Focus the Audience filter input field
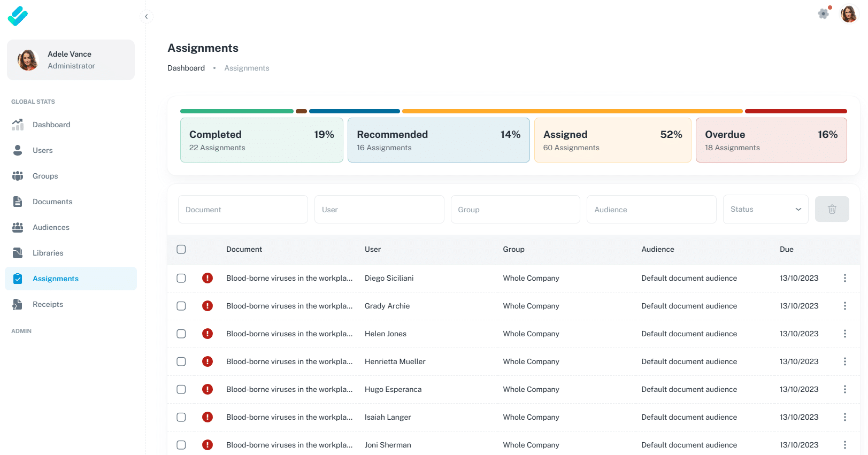This screenshot has width=868, height=455. 651,209
